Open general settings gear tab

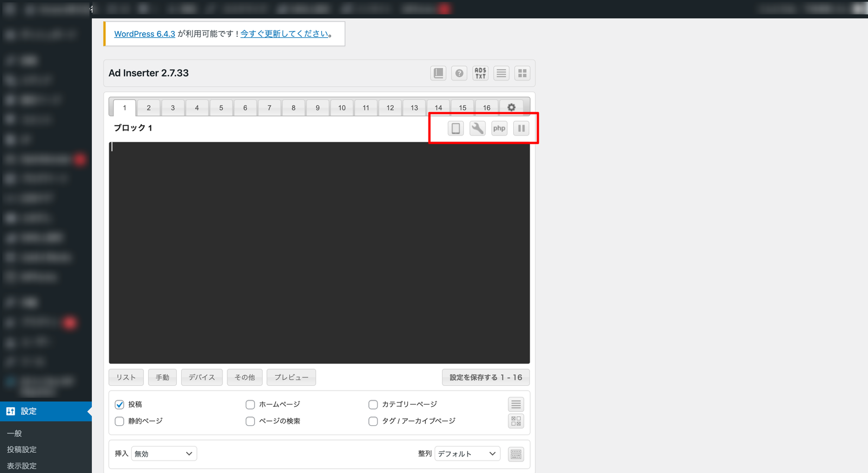click(511, 107)
